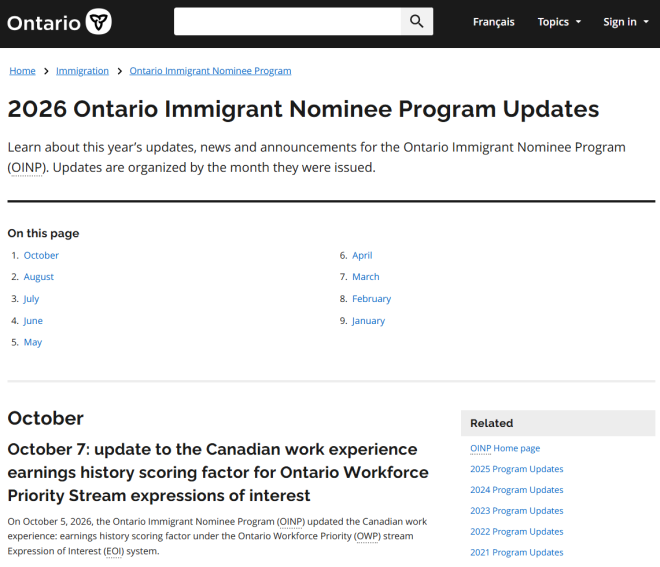Jump to the May section
This screenshot has height=567, width=660.
click(33, 342)
